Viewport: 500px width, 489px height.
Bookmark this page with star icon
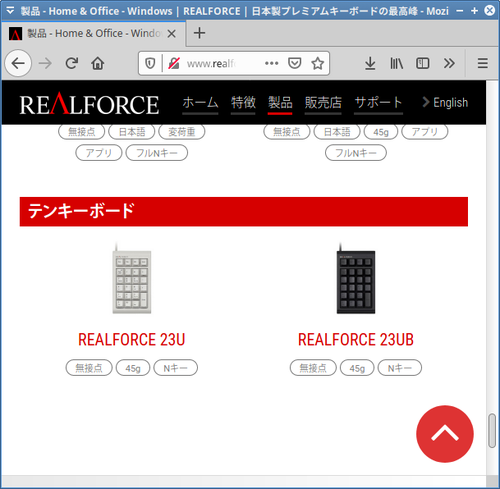pos(317,63)
